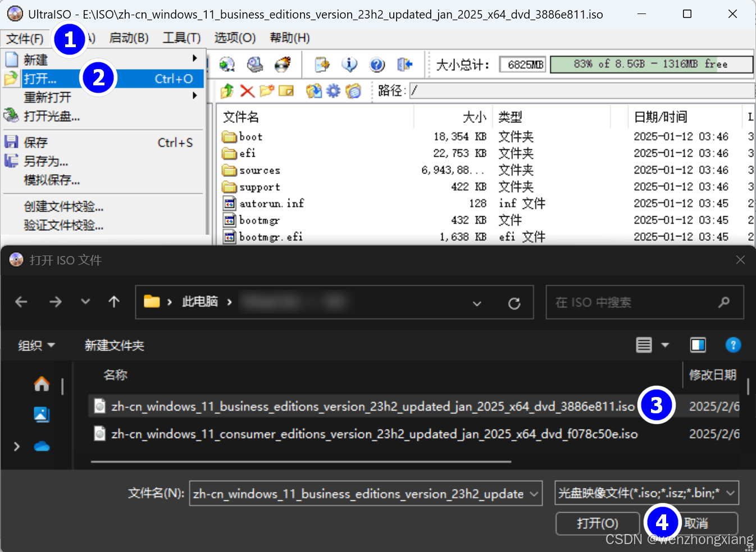Click the folder info icon left of path label
Viewport: 756px width, 552px height.
(x=353, y=90)
